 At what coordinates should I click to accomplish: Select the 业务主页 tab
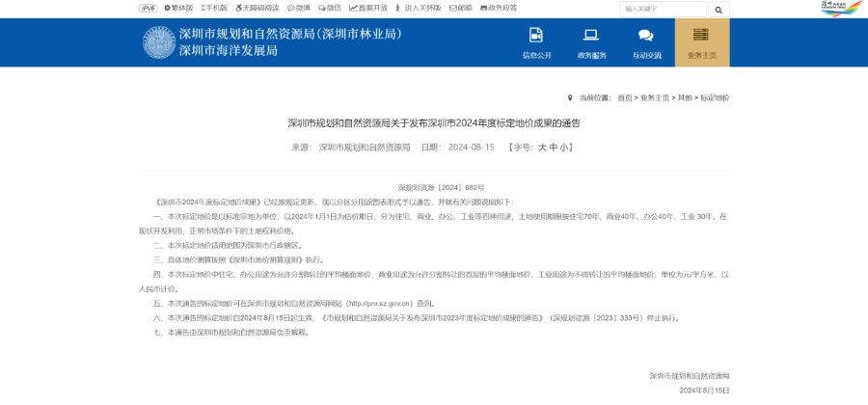tap(701, 43)
